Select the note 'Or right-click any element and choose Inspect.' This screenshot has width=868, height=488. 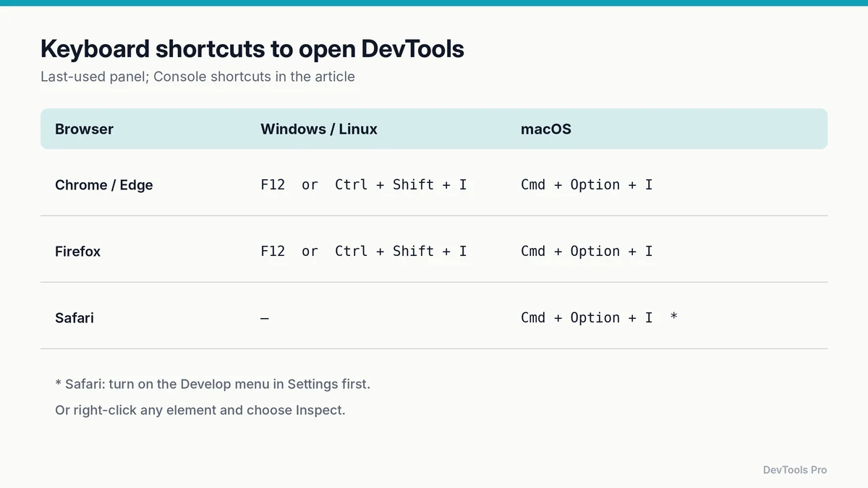pyautogui.click(x=200, y=410)
